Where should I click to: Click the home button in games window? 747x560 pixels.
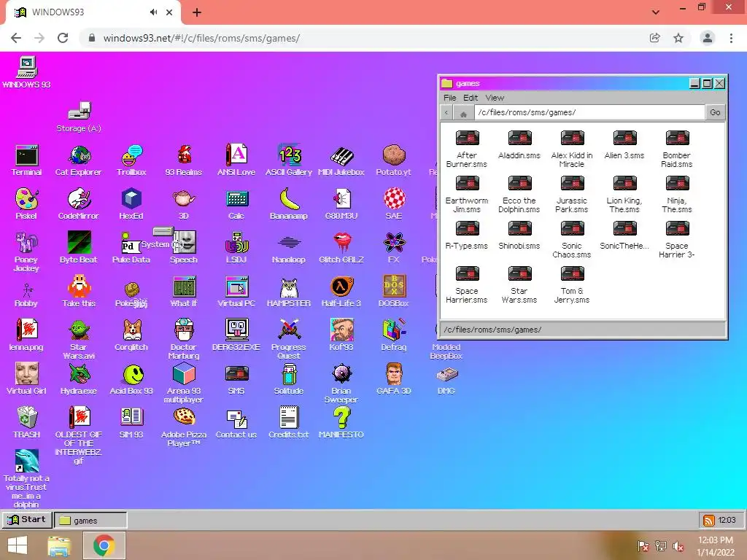pos(463,113)
